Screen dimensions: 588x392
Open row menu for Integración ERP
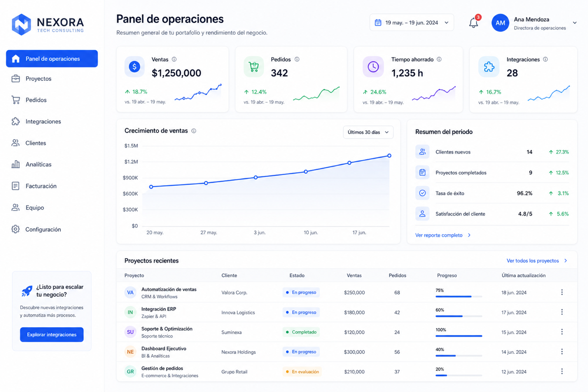[562, 312]
